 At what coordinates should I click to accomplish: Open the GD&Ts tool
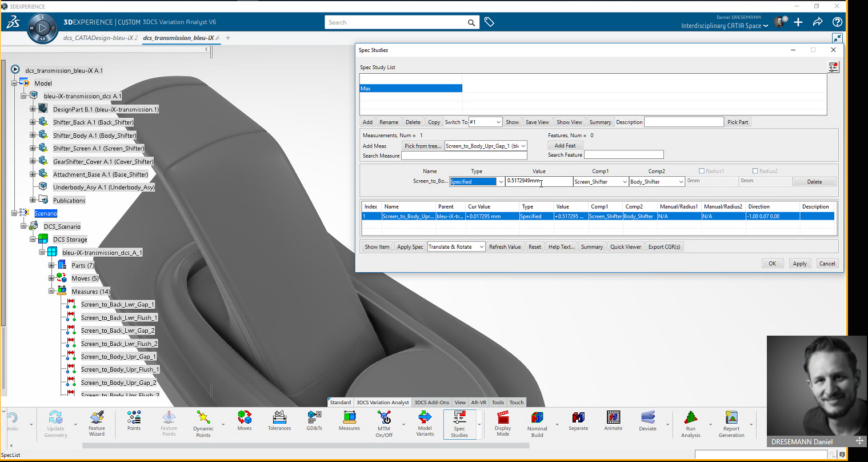click(x=314, y=421)
